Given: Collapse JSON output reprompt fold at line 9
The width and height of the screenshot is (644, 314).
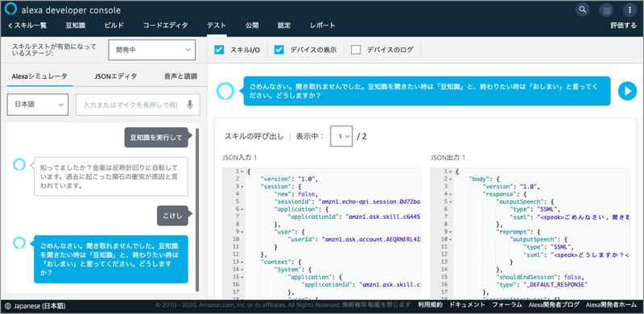Looking at the screenshot, I should (451, 231).
